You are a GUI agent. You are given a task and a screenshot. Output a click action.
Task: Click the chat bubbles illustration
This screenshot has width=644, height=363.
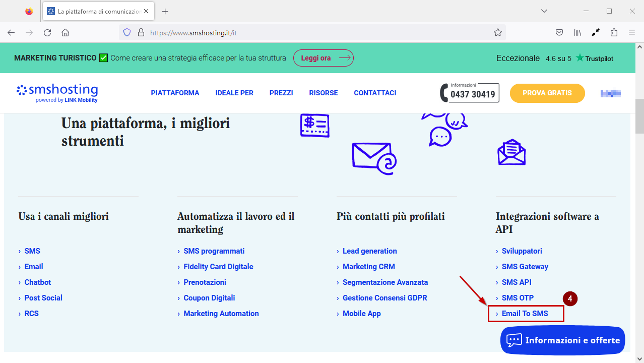click(444, 130)
